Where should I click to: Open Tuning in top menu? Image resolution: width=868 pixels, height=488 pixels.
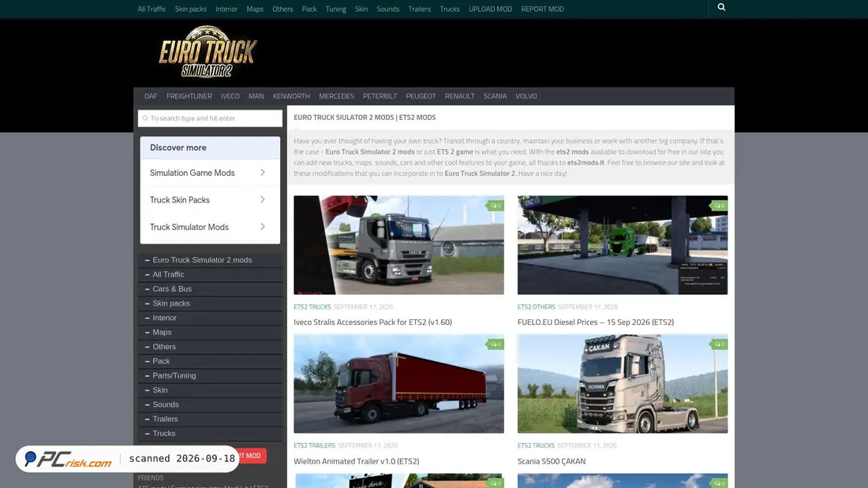pyautogui.click(x=335, y=9)
